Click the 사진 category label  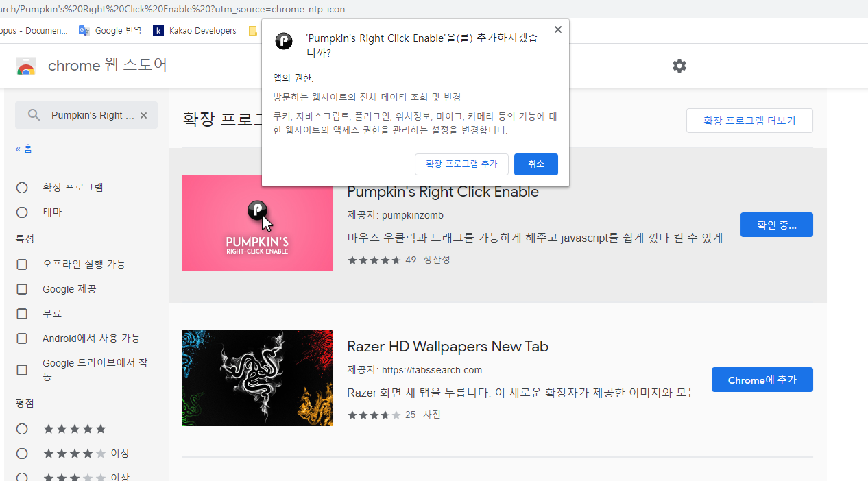[432, 415]
